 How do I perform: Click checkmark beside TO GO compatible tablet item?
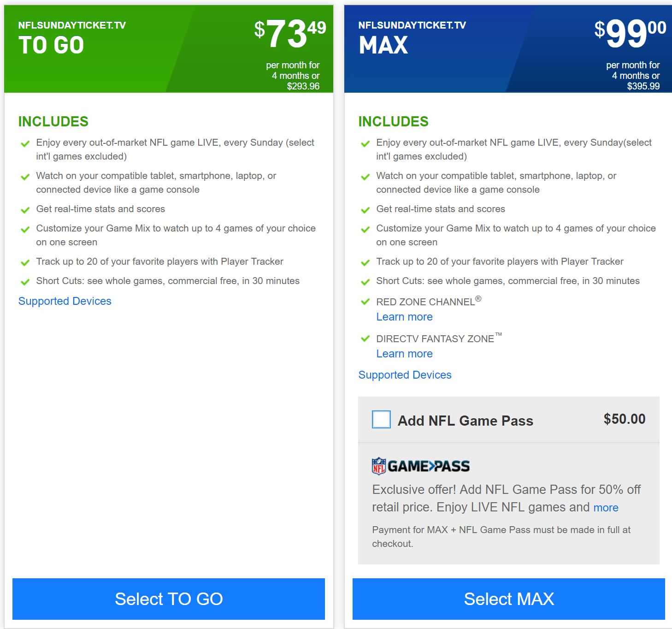click(x=25, y=177)
